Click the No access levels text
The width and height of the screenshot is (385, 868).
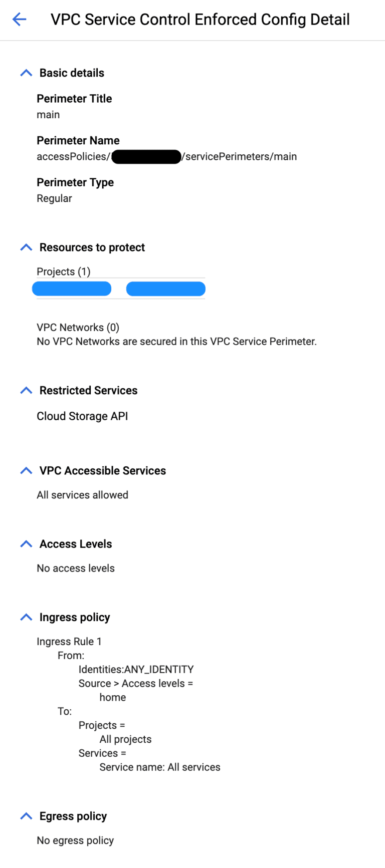coord(75,568)
